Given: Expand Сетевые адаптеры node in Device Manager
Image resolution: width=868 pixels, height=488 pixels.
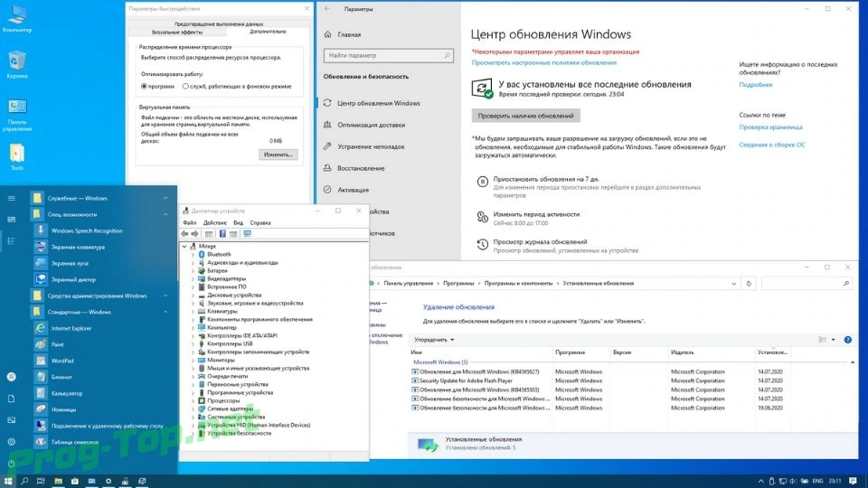Looking at the screenshot, I should pyautogui.click(x=193, y=408).
